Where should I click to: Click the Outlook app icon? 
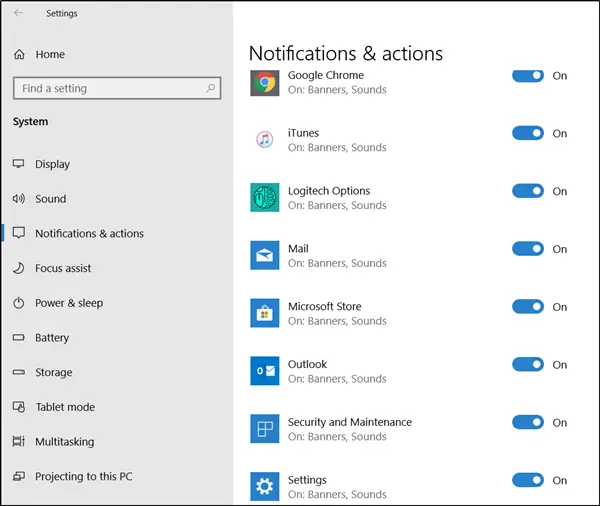click(264, 371)
